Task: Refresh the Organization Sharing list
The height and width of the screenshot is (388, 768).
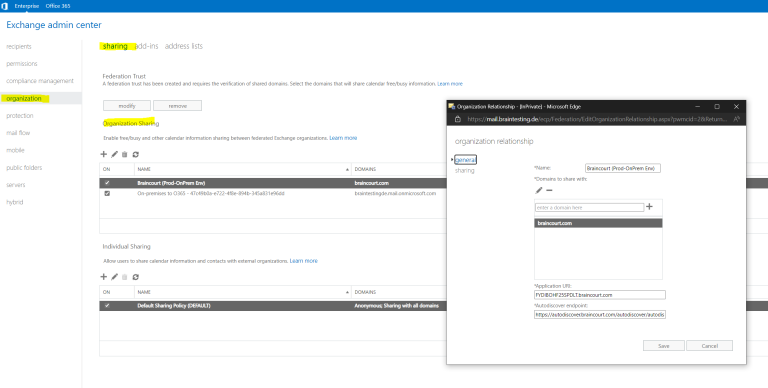Action: tap(136, 154)
